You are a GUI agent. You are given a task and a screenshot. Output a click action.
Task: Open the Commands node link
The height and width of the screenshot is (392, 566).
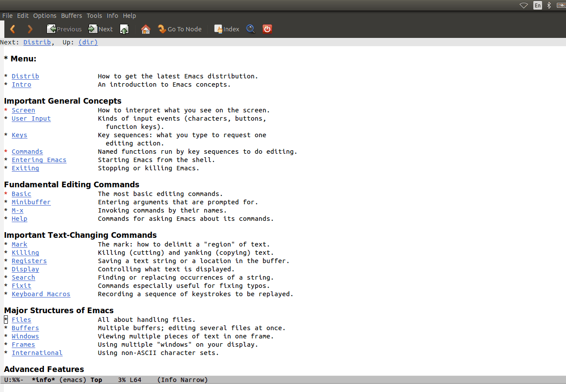27,152
